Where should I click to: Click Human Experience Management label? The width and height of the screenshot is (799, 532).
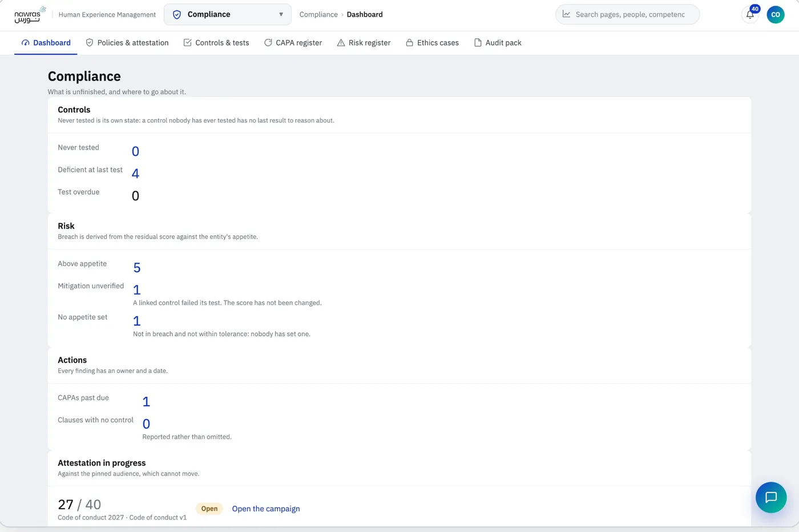107,15
